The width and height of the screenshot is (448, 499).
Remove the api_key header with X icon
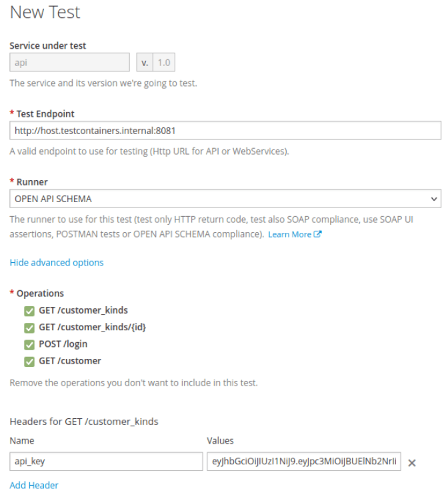click(x=412, y=463)
